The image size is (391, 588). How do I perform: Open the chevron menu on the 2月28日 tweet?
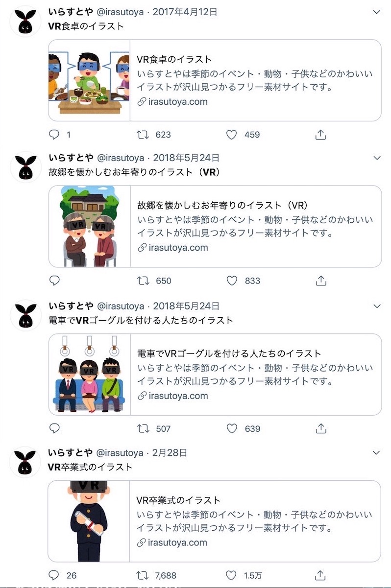pyautogui.click(x=377, y=452)
